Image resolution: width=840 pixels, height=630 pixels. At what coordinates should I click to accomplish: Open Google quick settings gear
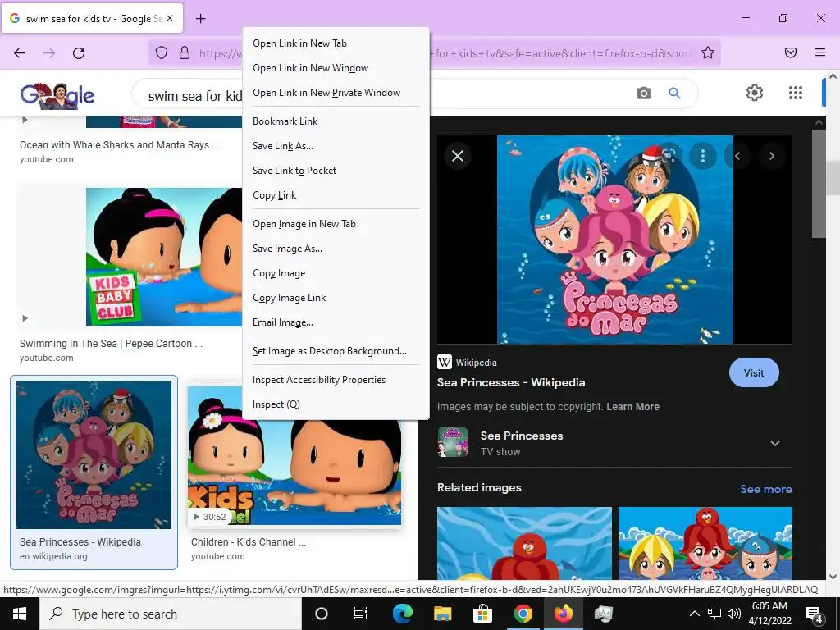pyautogui.click(x=755, y=93)
